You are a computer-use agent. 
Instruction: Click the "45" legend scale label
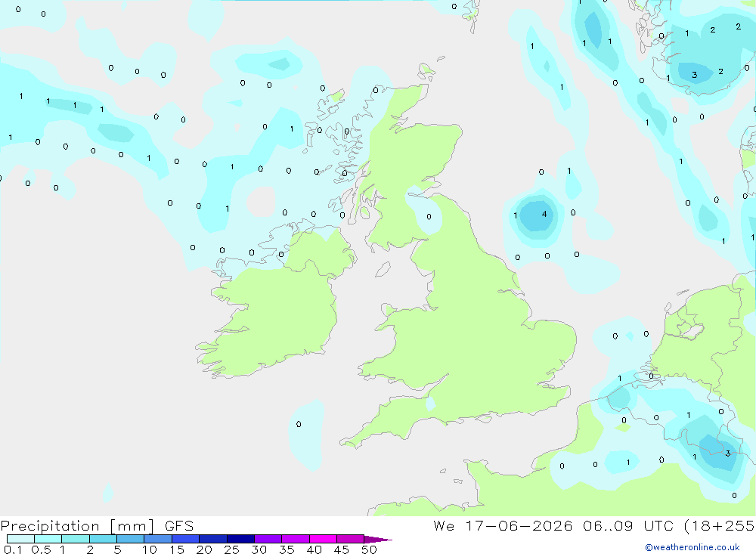click(x=342, y=549)
